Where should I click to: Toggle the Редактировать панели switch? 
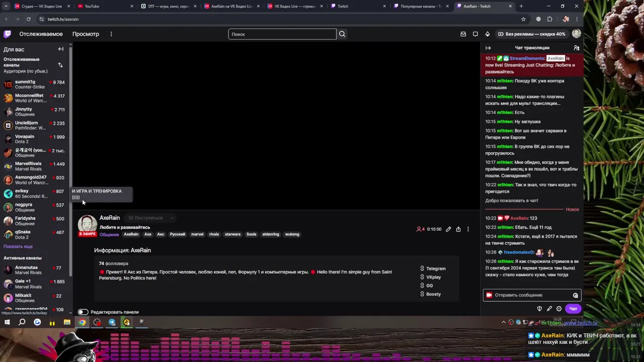pos(83,312)
